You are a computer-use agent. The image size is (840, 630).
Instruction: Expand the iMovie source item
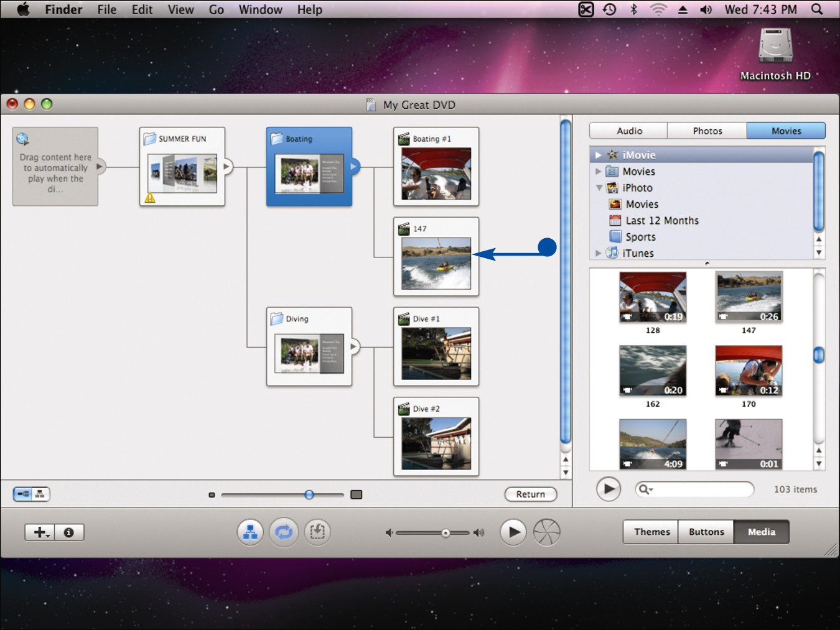598,155
